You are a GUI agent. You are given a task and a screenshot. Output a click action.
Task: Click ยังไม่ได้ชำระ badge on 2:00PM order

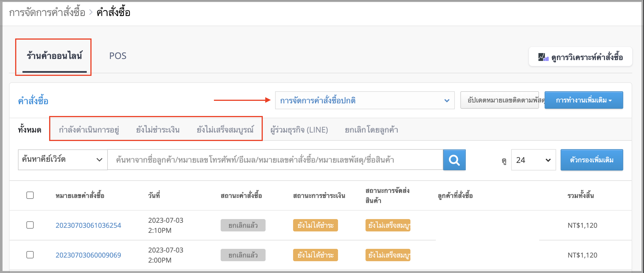click(316, 255)
